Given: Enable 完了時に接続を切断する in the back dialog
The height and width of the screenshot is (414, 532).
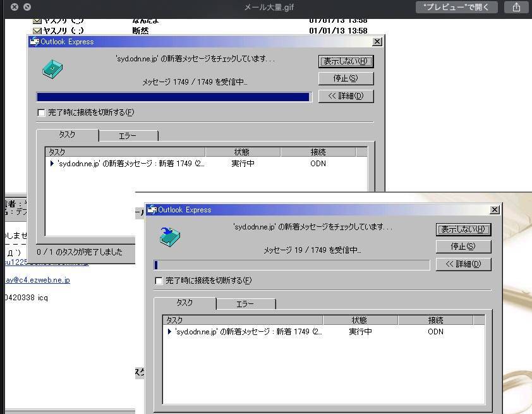Looking at the screenshot, I should (41, 113).
